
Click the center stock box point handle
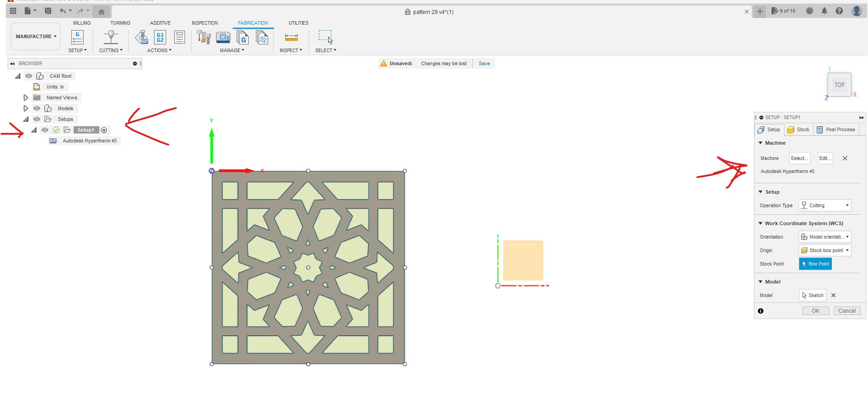tap(308, 267)
